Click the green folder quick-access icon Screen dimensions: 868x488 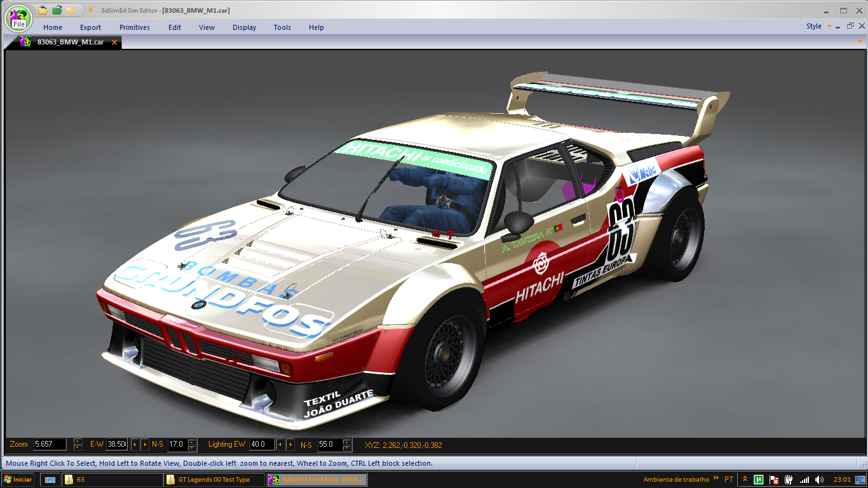57,10
